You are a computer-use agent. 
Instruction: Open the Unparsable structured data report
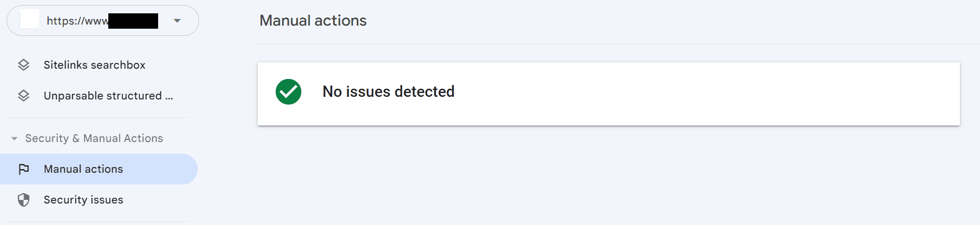point(103,96)
